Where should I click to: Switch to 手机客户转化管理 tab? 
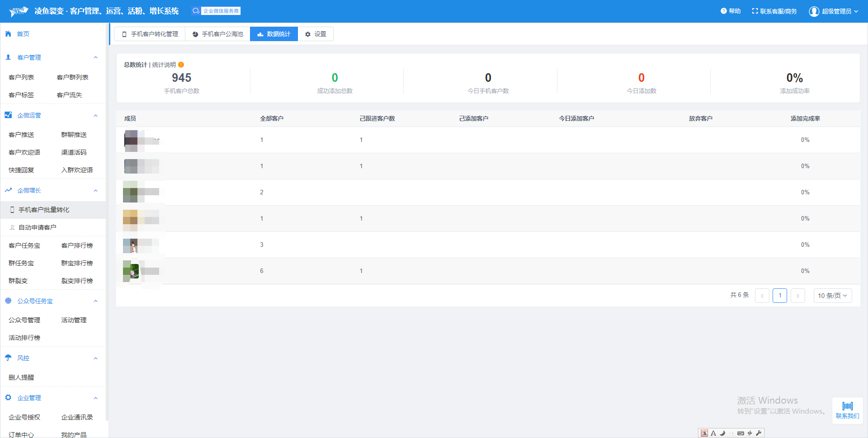pyautogui.click(x=150, y=34)
